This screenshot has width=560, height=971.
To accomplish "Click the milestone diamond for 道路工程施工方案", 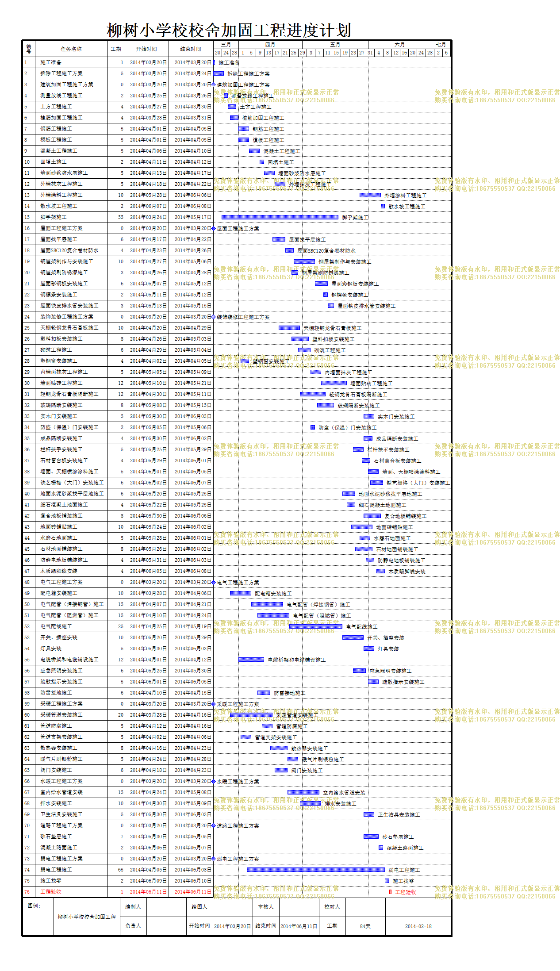I will tap(214, 825).
